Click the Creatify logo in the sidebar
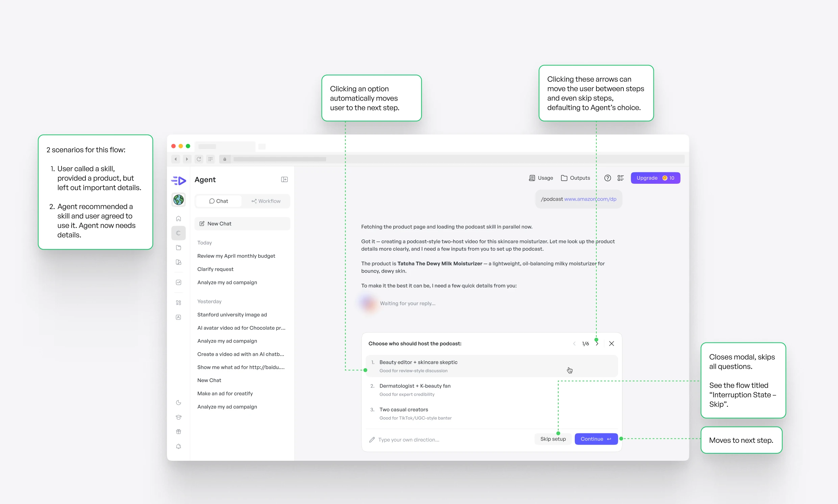The image size is (838, 504). 178,180
